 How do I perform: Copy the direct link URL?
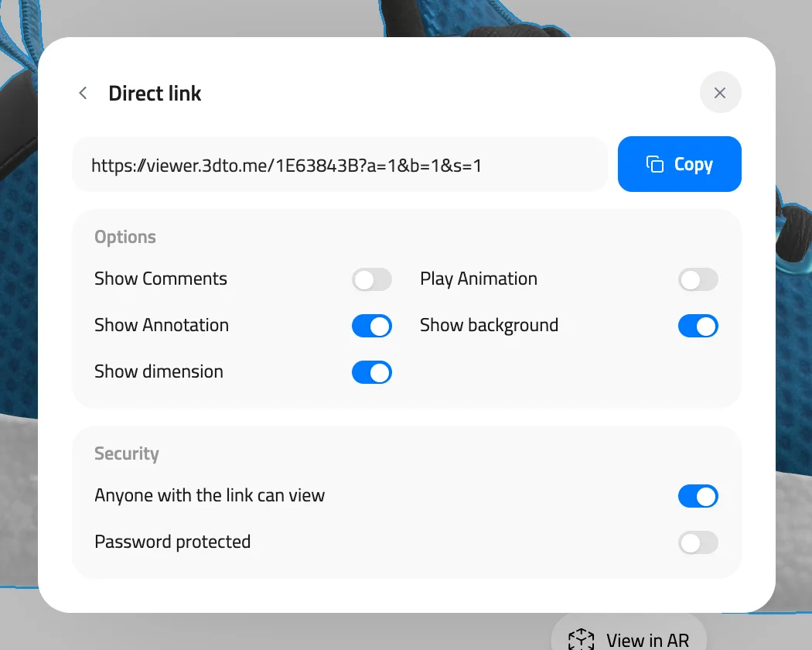pos(680,164)
